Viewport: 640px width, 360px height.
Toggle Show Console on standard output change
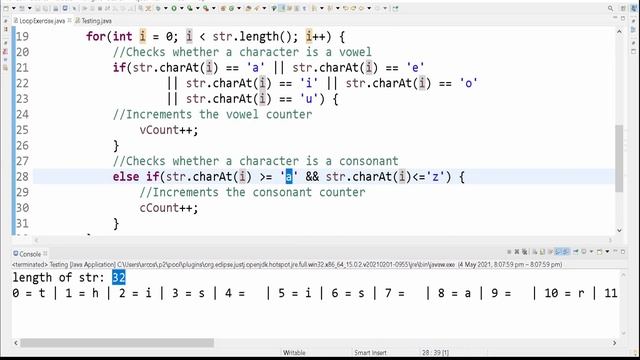tap(558, 252)
